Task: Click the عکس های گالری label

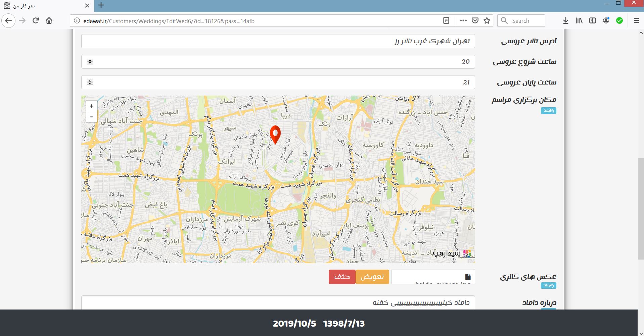Action: 528,277
